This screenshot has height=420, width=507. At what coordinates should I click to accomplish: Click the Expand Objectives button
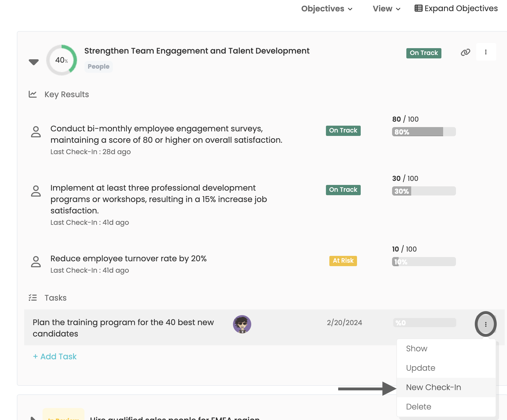click(456, 9)
